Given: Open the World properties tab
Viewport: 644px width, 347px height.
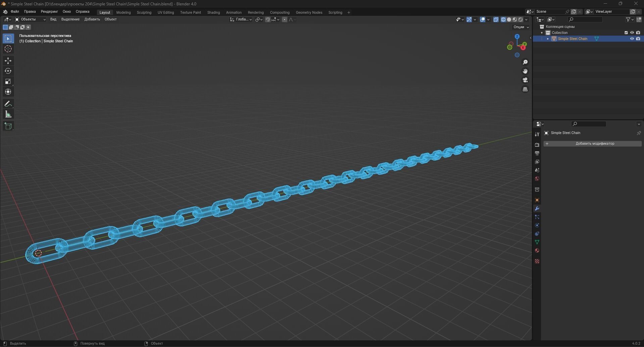Looking at the screenshot, I should click(x=537, y=178).
